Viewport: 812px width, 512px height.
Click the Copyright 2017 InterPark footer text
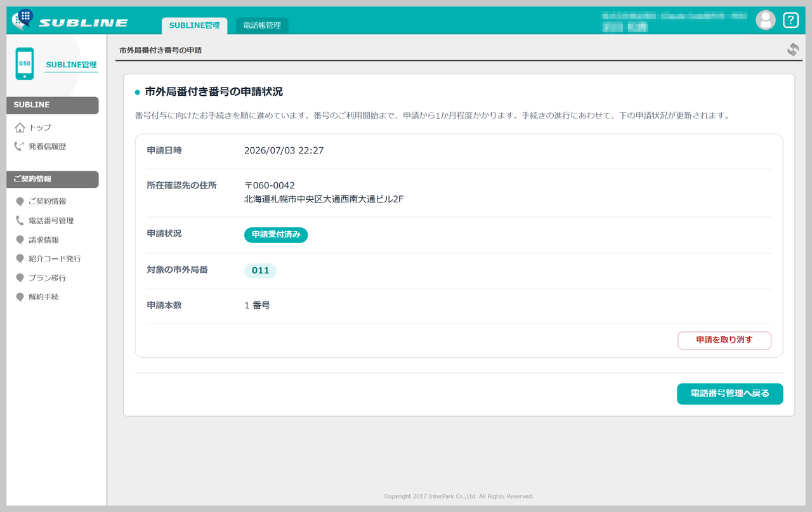point(459,496)
